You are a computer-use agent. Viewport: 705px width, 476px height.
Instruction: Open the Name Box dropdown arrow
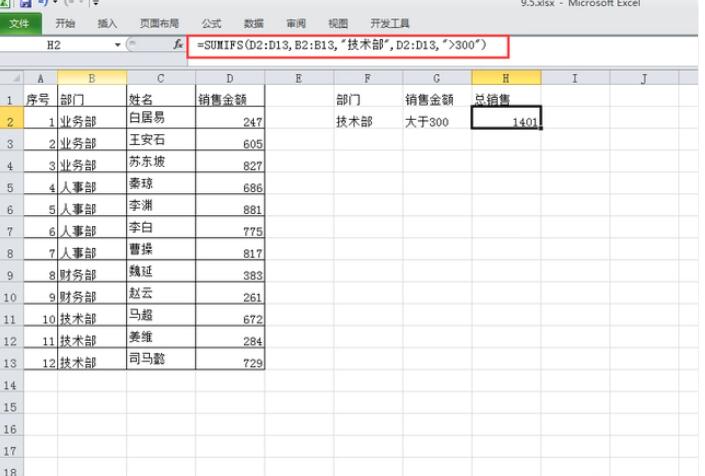pos(118,45)
